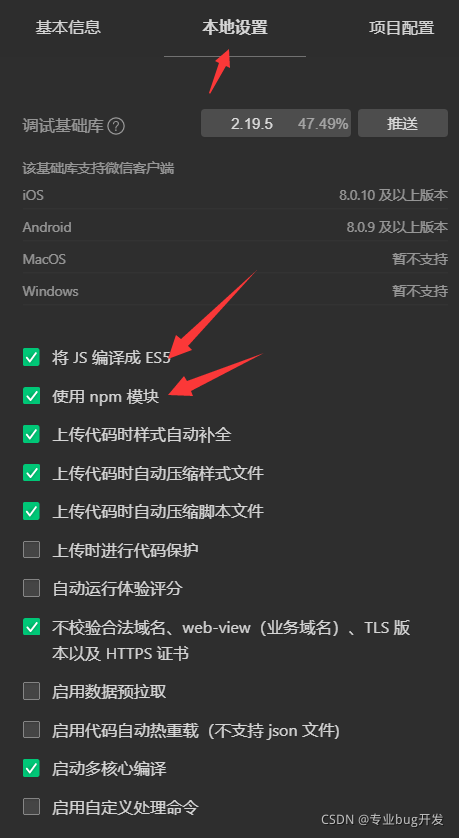Click the 推送 button
Screen dimensions: 459x838
[x=403, y=123]
